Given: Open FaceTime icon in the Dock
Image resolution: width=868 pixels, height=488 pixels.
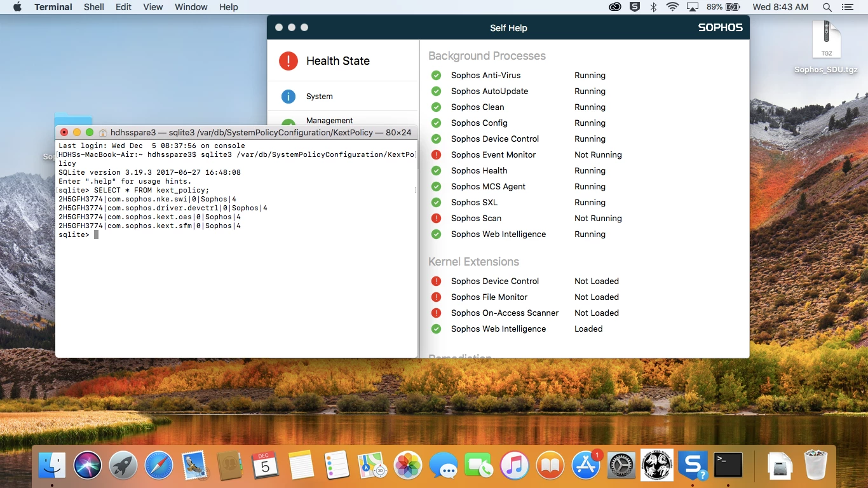Looking at the screenshot, I should coord(478,466).
